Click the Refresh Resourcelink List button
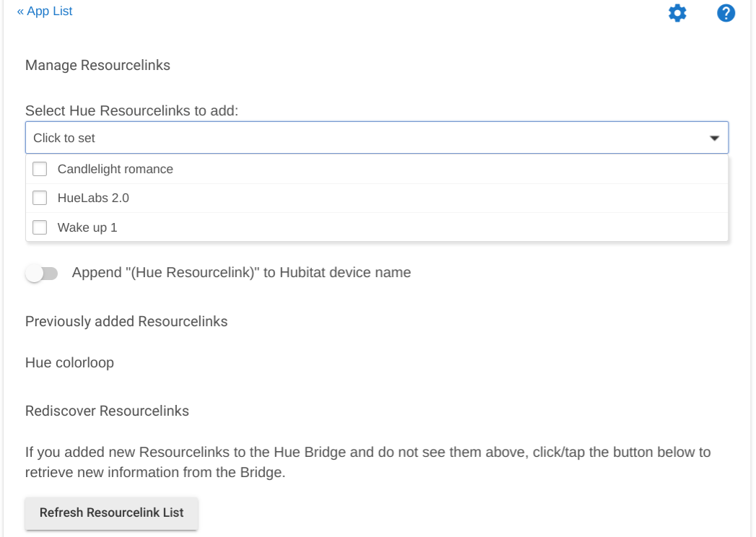 point(111,513)
